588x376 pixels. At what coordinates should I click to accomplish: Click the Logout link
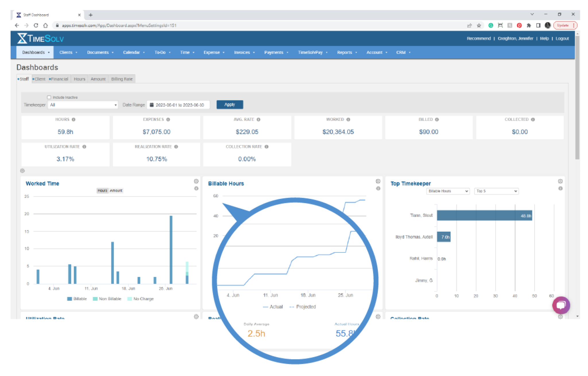tap(562, 39)
